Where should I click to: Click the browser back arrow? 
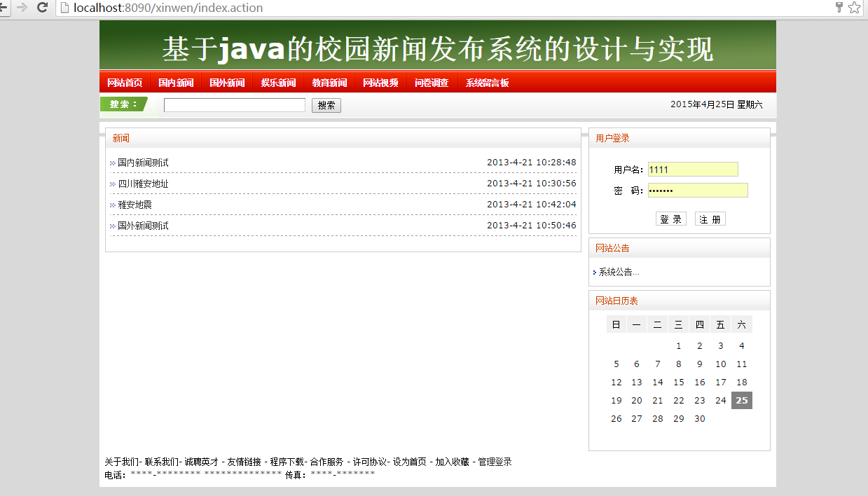[x=3, y=8]
